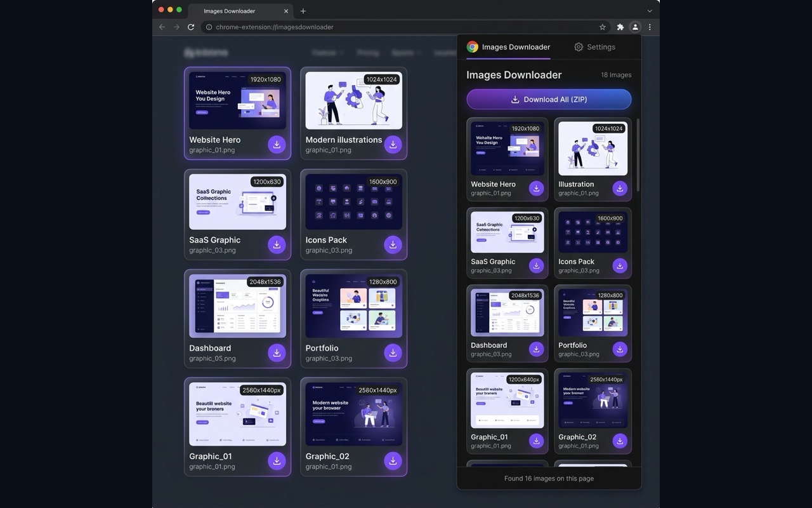Open Portfolio thumbnail on the page
Viewport: 812px width, 508px height.
pyautogui.click(x=354, y=306)
